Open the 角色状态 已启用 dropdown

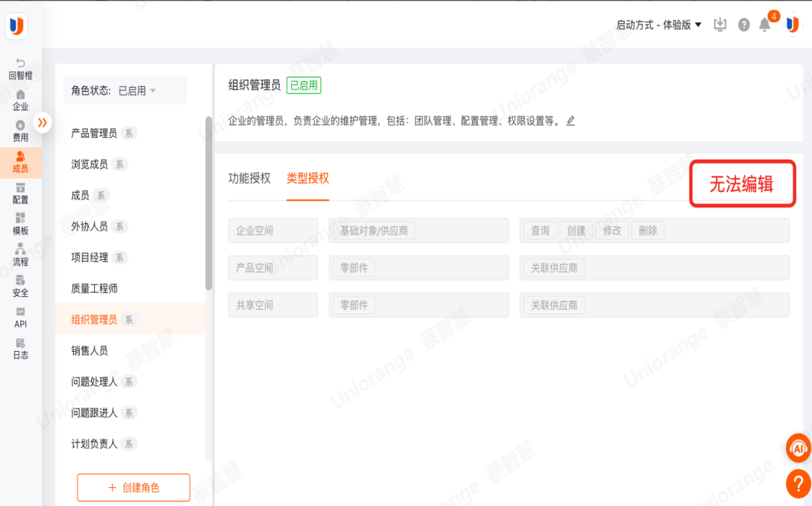125,90
